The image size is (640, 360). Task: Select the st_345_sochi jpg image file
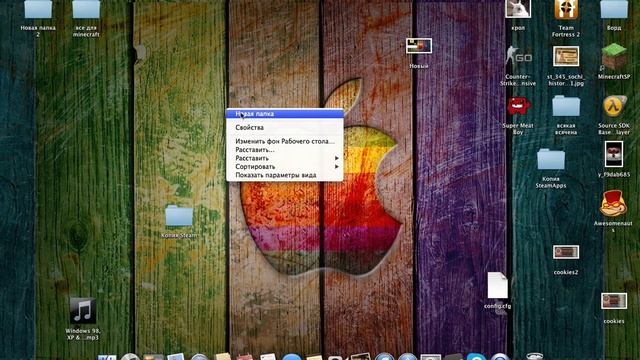click(566, 56)
